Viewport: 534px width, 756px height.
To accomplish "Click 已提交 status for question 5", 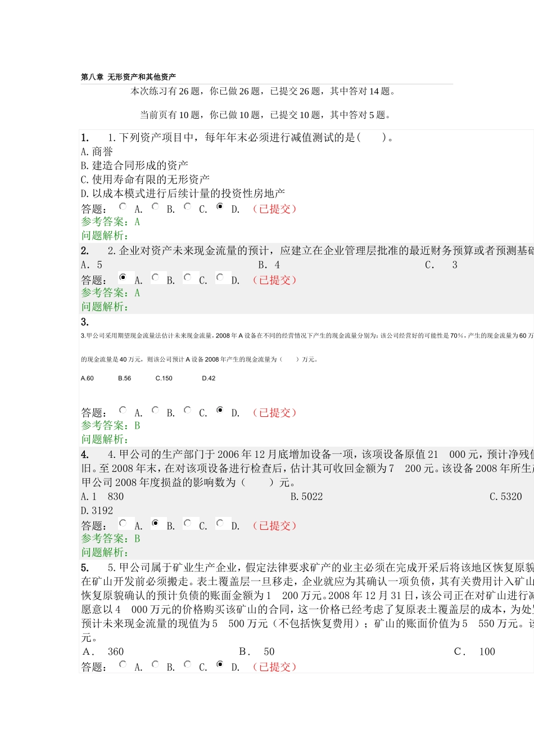I will click(274, 667).
